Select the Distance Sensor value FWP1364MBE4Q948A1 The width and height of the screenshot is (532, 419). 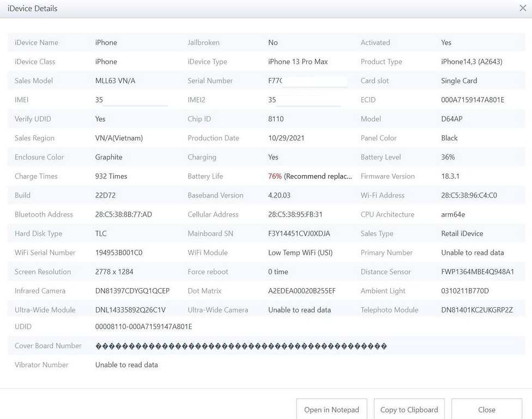coord(477,272)
